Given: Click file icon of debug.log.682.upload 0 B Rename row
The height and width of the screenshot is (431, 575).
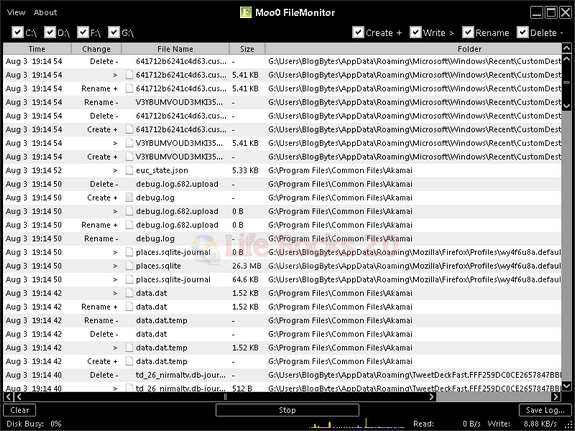Looking at the screenshot, I should click(129, 225).
